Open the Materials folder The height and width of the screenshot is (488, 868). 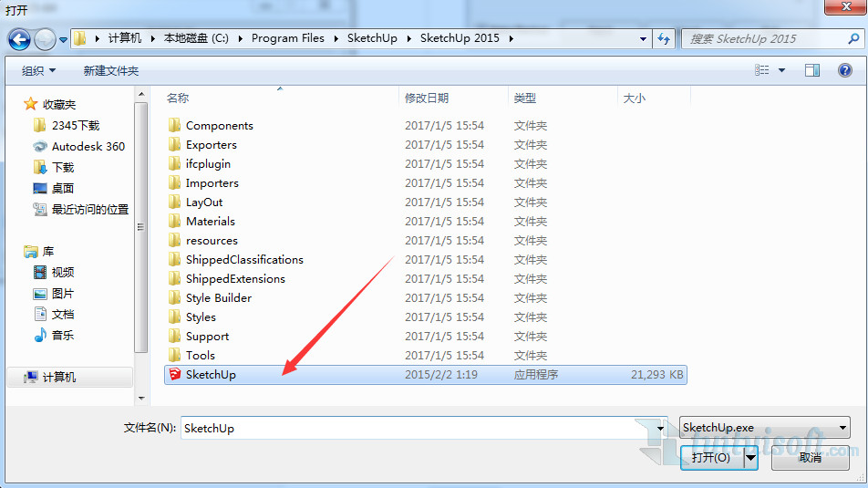210,222
